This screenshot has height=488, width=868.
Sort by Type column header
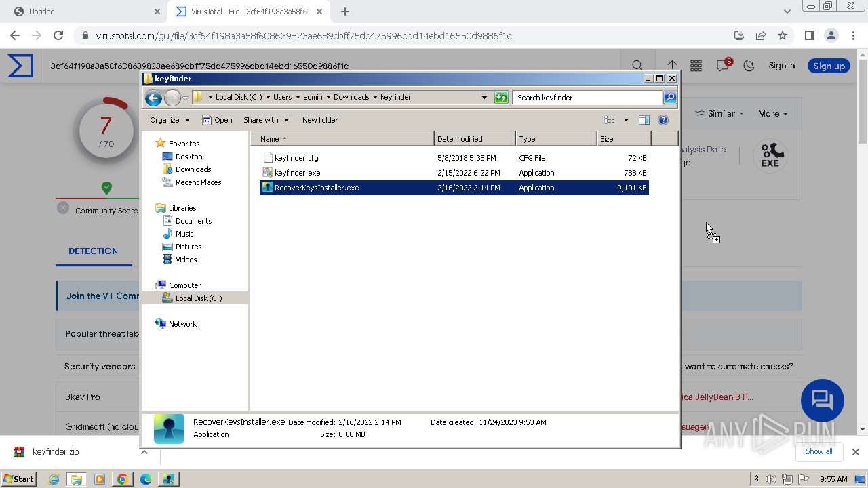[x=556, y=139]
